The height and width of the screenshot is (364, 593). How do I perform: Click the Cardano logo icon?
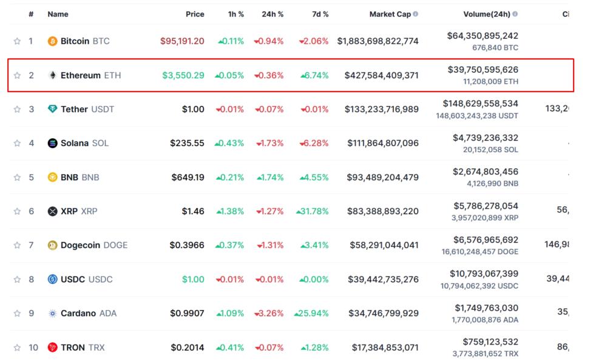pos(52,314)
